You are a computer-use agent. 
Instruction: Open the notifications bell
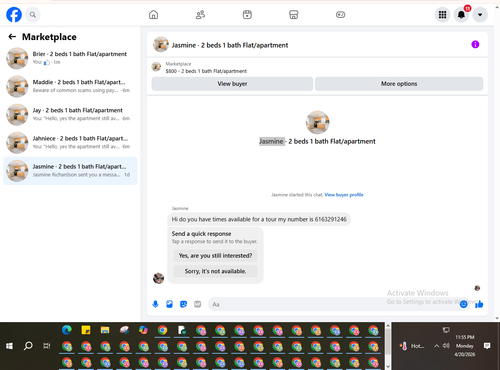[x=461, y=15]
